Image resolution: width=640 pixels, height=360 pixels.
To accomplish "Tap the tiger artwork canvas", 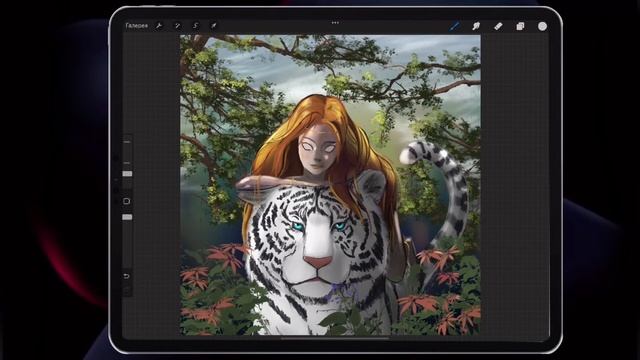I will tap(330, 185).
